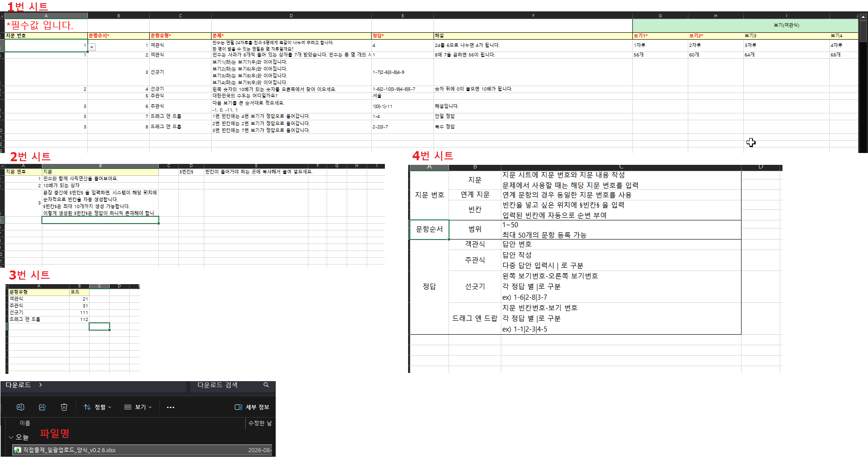This screenshot has height=459, width=868.
Task: Click the cell containing 3자루
Action: (x=787, y=46)
